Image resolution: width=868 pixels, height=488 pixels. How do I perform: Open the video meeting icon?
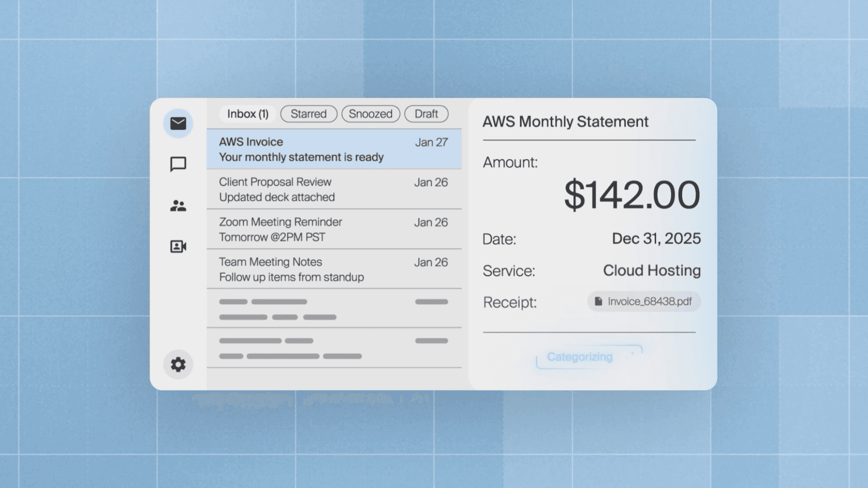(x=178, y=246)
